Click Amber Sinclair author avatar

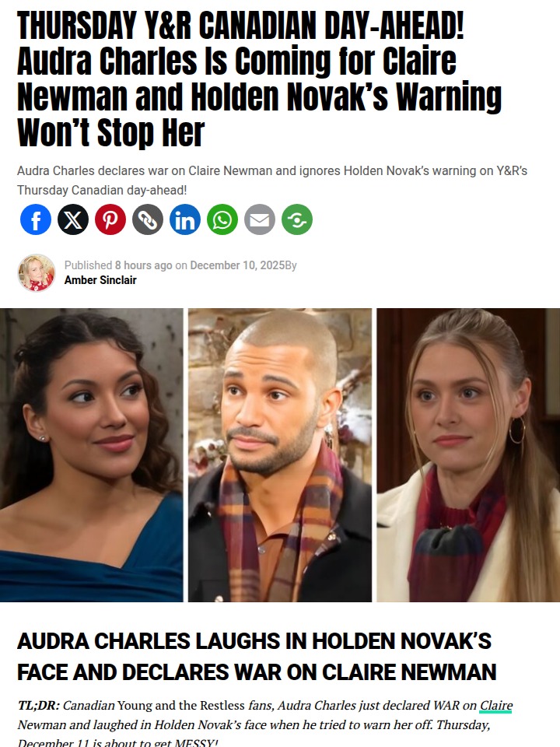click(x=37, y=272)
